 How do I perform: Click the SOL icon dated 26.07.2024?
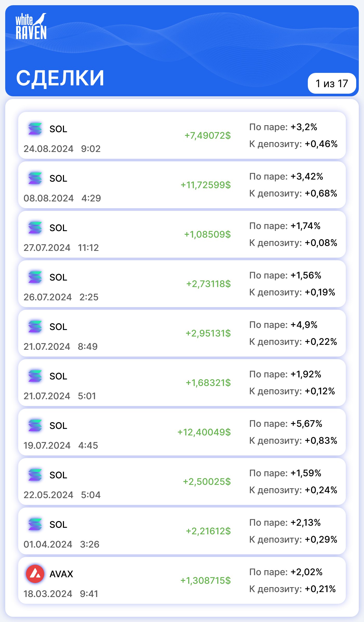(35, 277)
